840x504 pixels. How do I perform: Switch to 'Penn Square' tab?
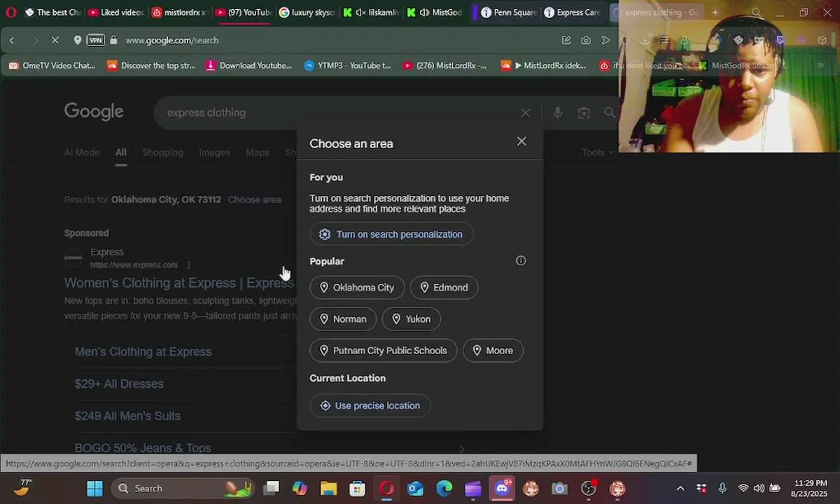click(508, 13)
